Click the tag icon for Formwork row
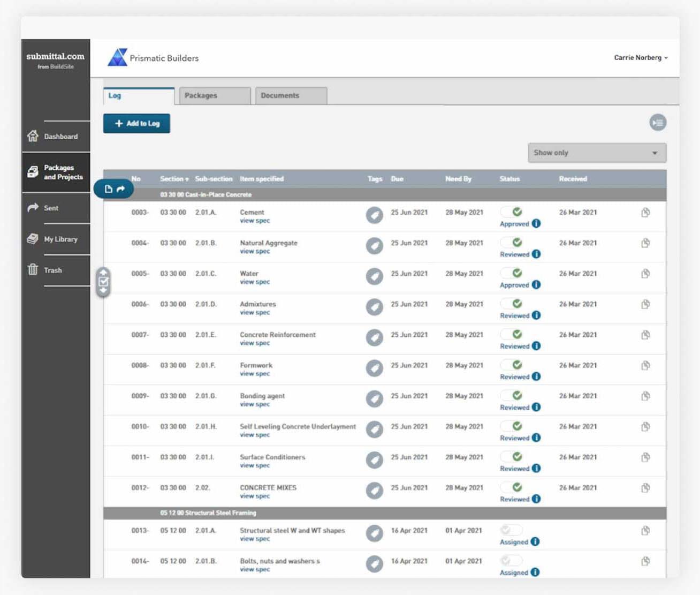The height and width of the screenshot is (595, 700). click(374, 368)
